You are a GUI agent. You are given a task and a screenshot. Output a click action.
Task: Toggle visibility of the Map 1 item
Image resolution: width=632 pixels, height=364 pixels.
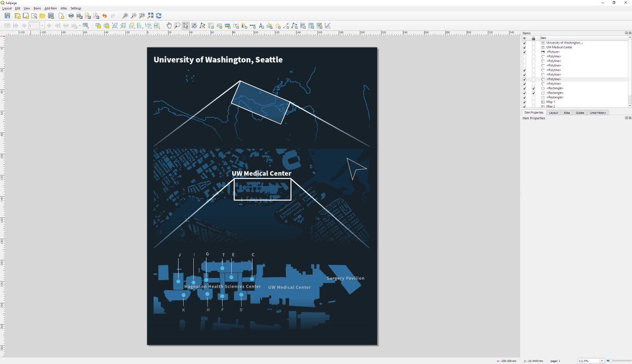(x=525, y=102)
